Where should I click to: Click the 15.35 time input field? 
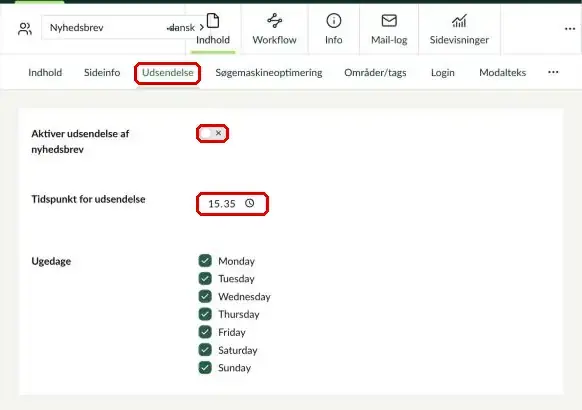[232, 204]
